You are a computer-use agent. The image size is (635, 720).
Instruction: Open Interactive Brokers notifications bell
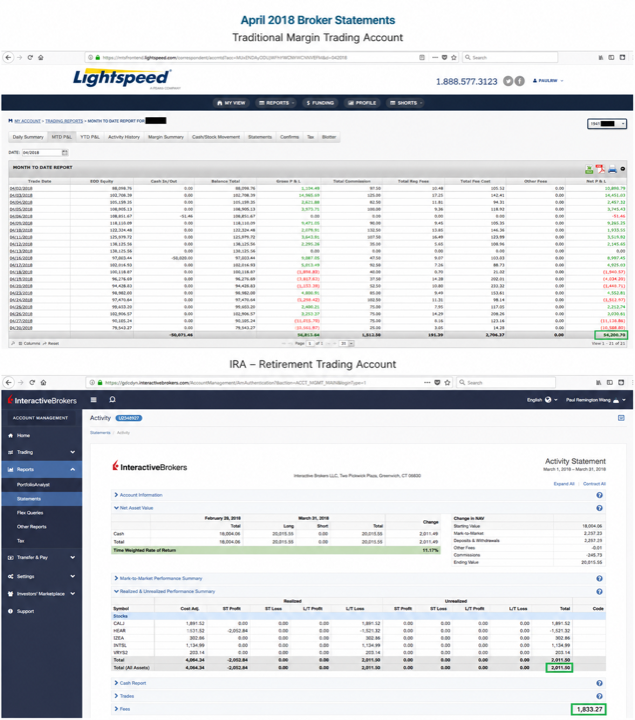click(112, 400)
